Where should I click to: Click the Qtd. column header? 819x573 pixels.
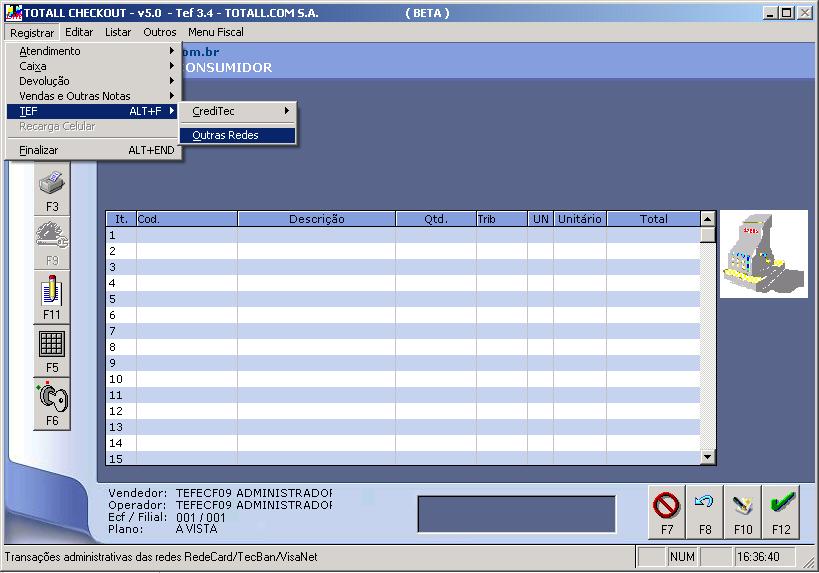436,219
